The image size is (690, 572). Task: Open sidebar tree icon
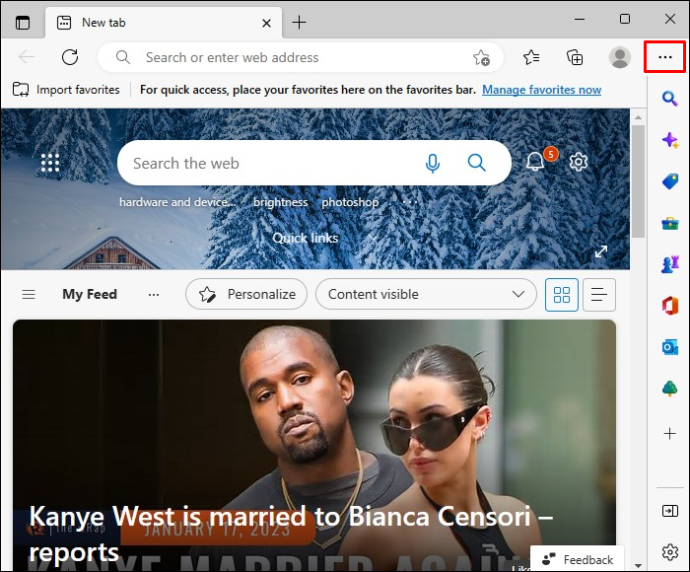[670, 388]
